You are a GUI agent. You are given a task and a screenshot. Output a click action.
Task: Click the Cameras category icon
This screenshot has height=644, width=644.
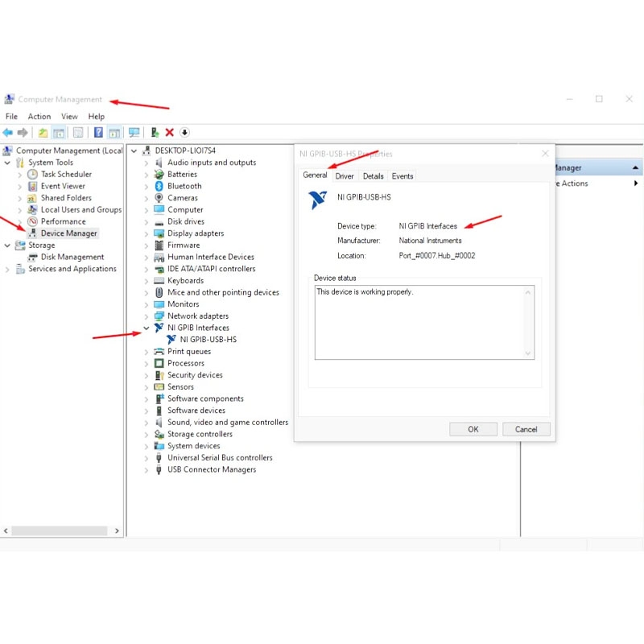(159, 198)
